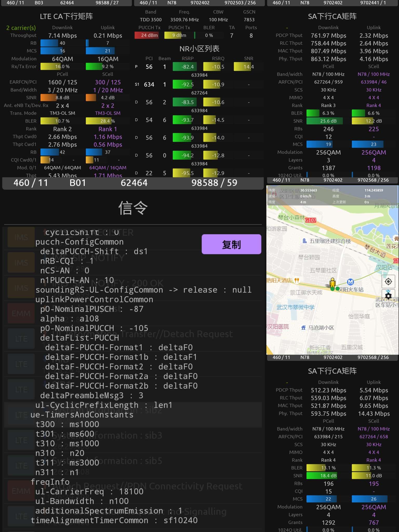
Task: Tap SCell ARFCN/PCI 633984 / 46
Action: [374, 82]
